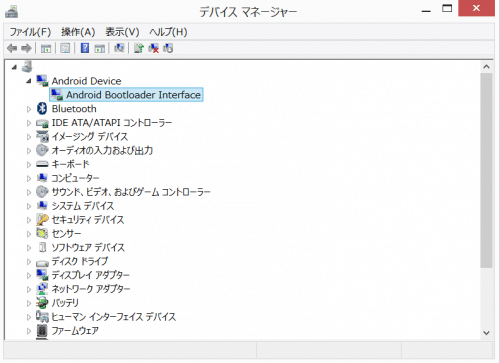
Task: Click the Update driver software toolbar icon
Action: tap(139, 48)
